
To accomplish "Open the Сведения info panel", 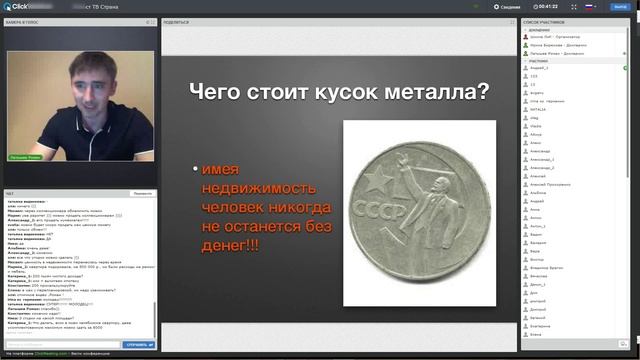I will pos(507,7).
